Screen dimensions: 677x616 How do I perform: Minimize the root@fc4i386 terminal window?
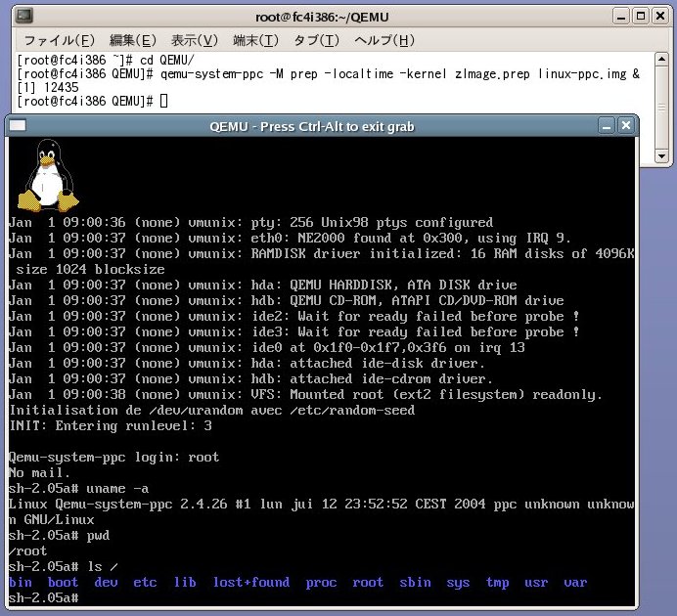[x=621, y=17]
